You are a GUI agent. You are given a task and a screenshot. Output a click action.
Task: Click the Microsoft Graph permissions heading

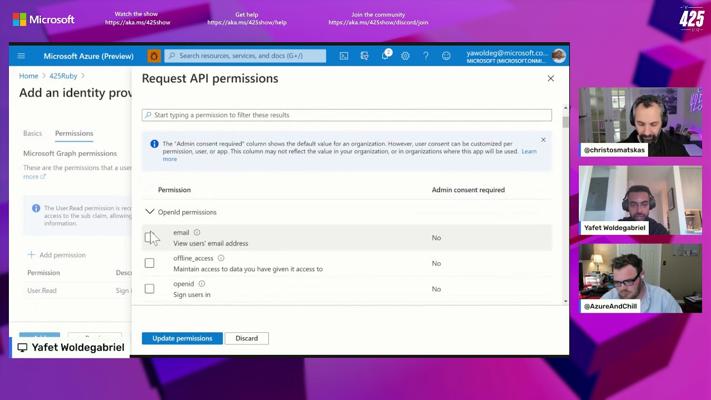tap(70, 153)
